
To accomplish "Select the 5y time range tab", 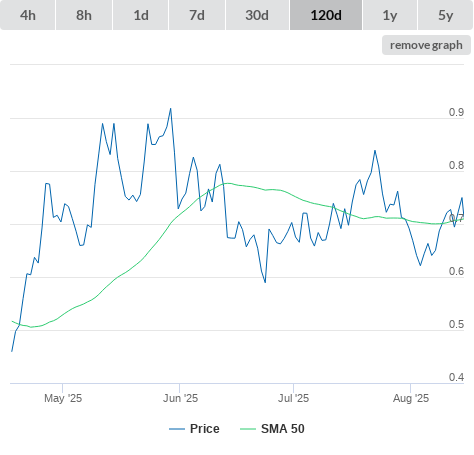I will coord(446,15).
